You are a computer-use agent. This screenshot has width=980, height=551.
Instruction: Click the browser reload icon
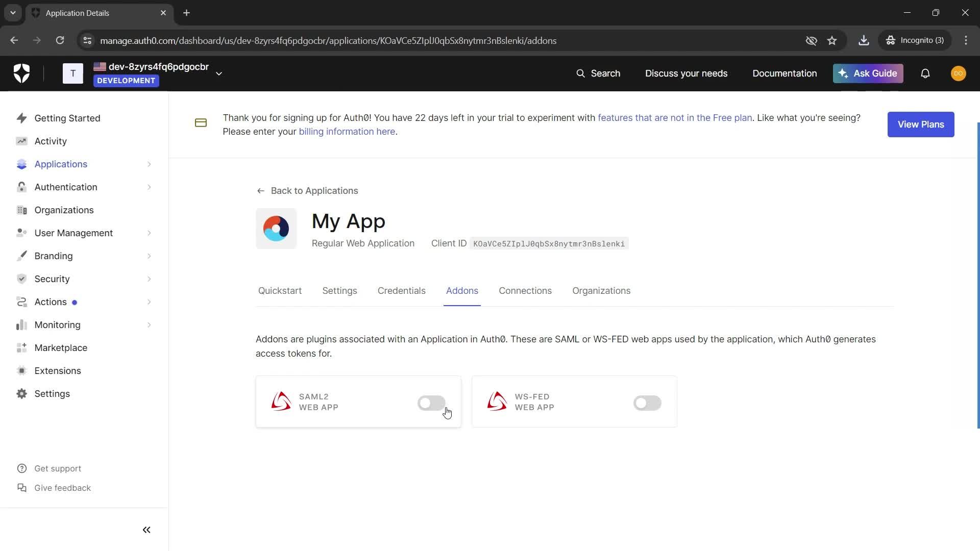pyautogui.click(x=60, y=40)
